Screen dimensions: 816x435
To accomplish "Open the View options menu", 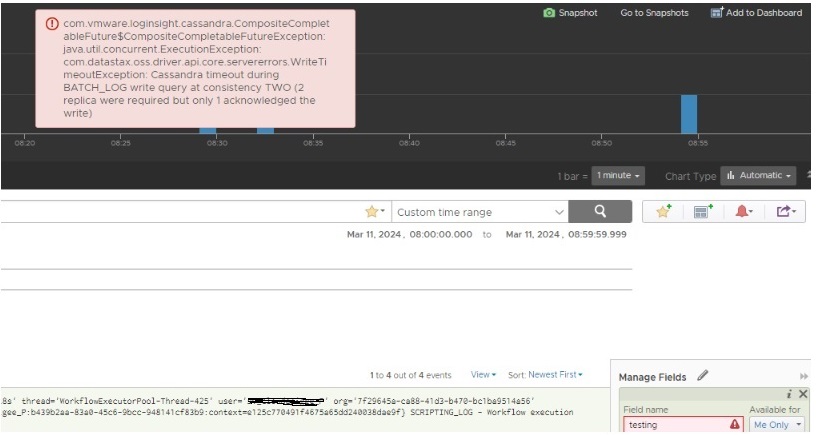I will pyautogui.click(x=483, y=375).
